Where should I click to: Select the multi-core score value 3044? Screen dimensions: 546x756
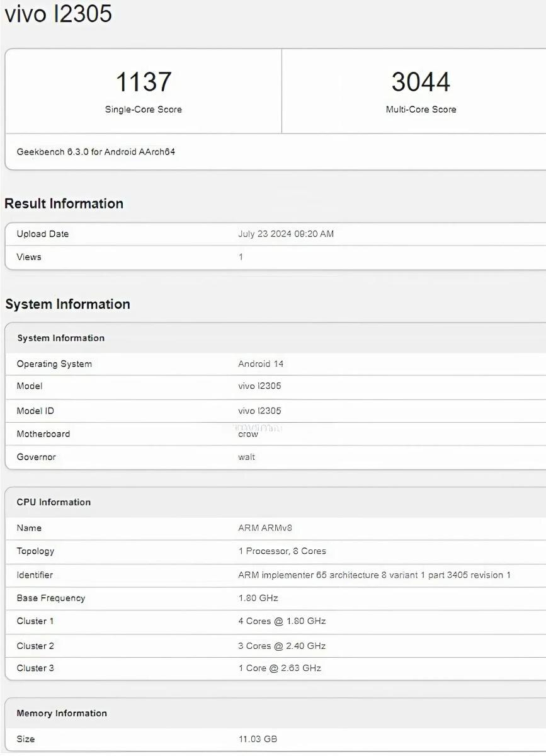tap(421, 82)
